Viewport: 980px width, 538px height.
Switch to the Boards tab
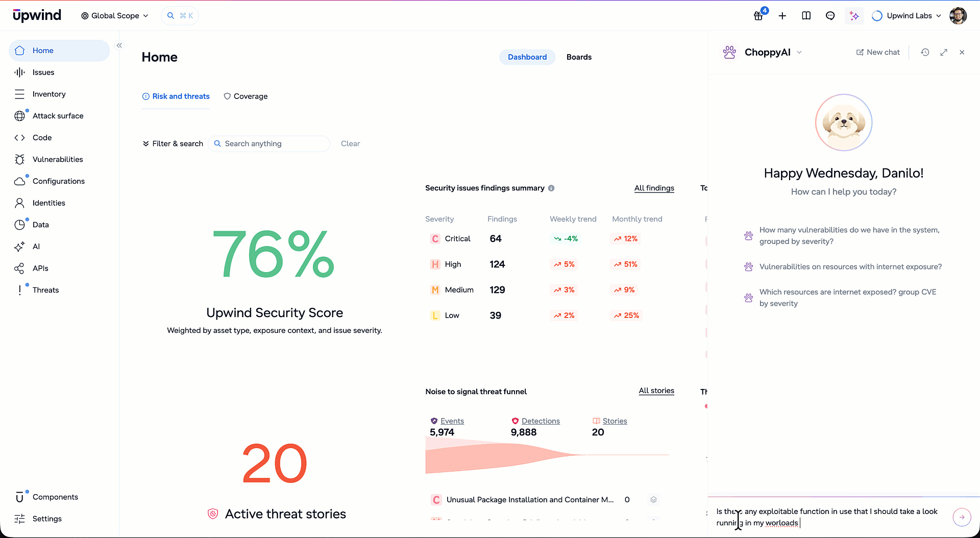click(579, 57)
